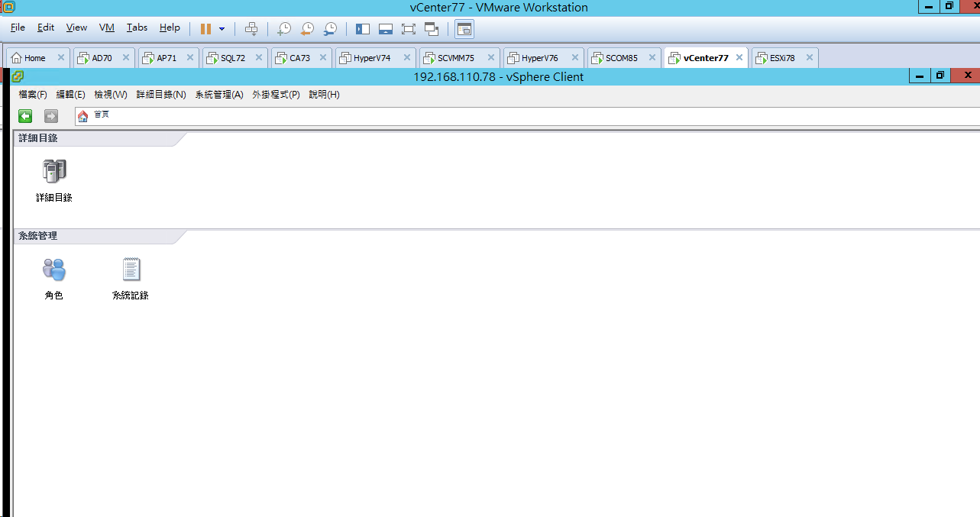Revert VM to snapshot icon
Viewport: 980px width, 517px height.
(x=307, y=29)
